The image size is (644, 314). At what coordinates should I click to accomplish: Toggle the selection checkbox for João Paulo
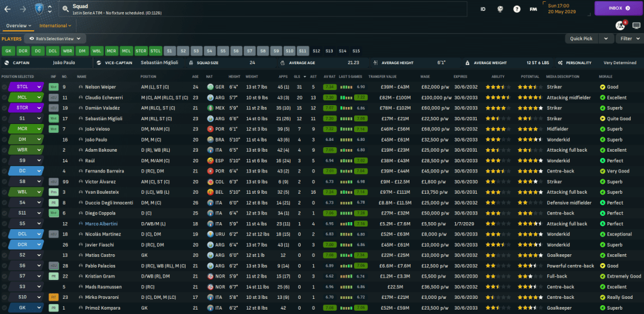pyautogui.click(x=4, y=140)
